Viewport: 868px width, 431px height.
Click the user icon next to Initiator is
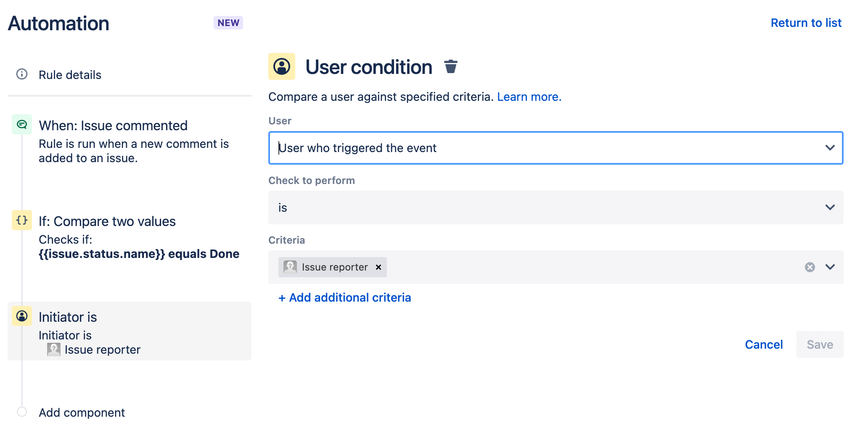tap(21, 316)
